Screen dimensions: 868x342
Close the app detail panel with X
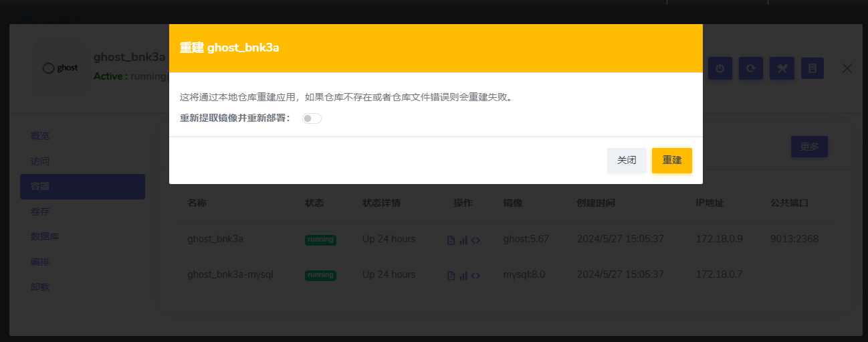pos(847,68)
